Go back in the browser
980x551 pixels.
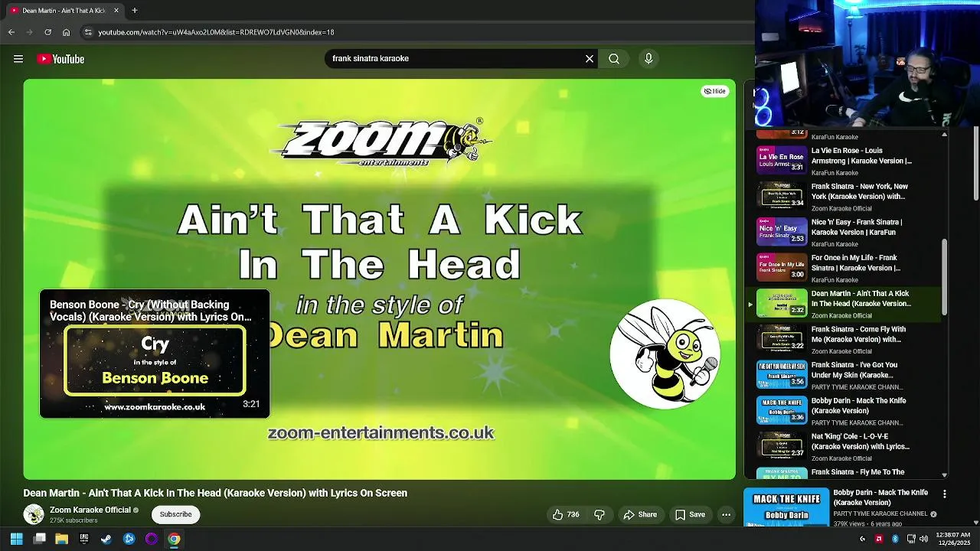11,32
